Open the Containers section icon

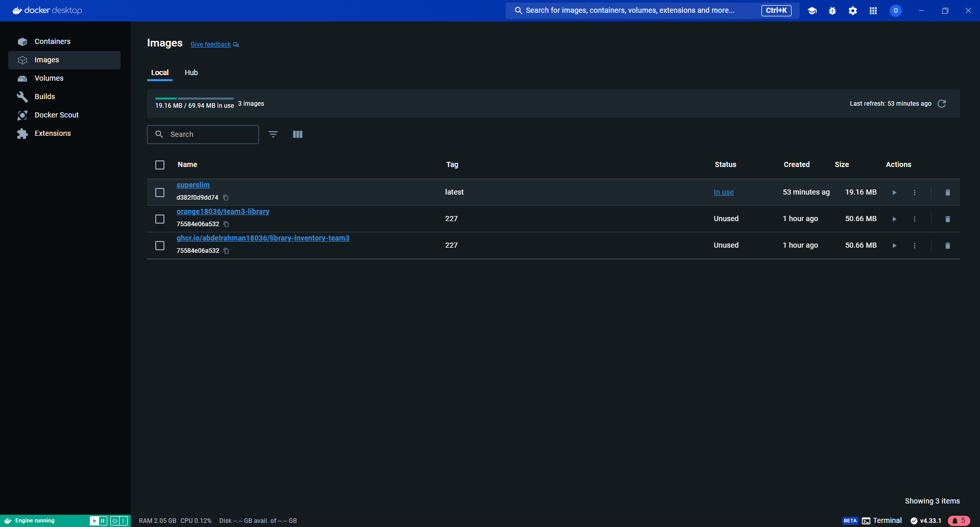click(22, 42)
